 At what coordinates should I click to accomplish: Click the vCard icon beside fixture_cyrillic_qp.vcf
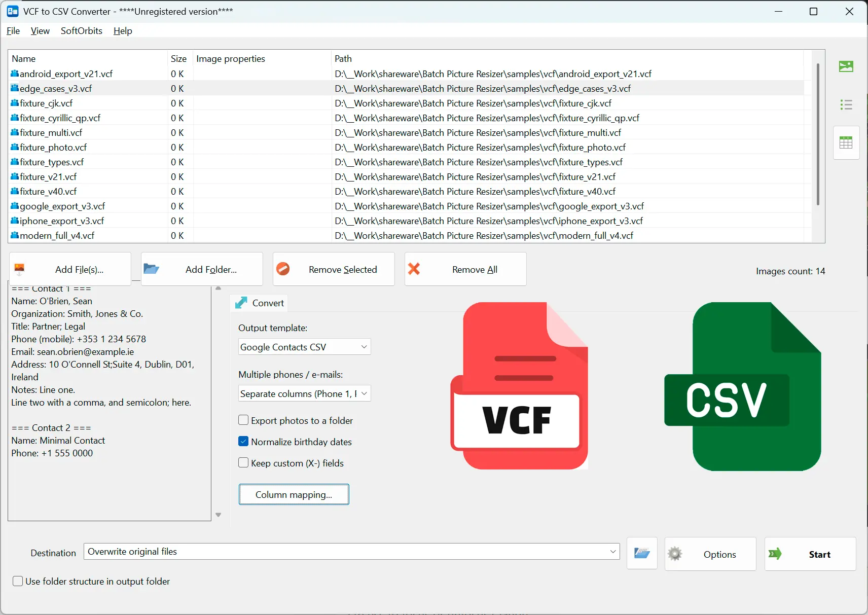pos(15,118)
